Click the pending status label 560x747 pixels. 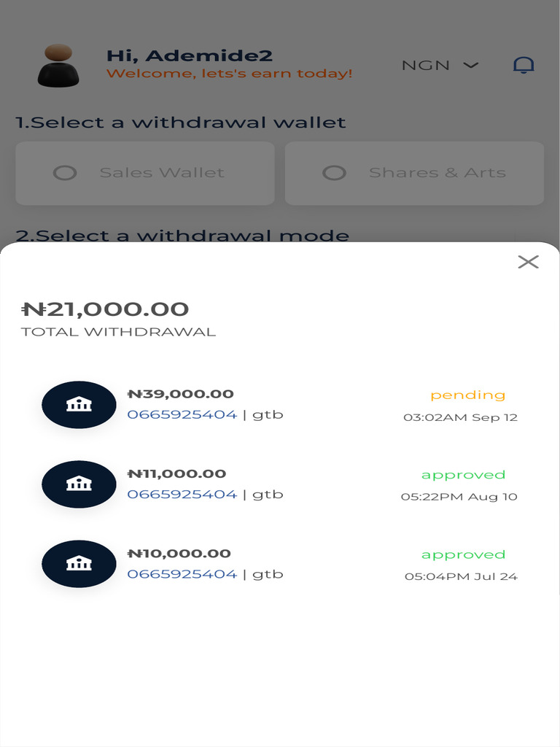467,395
